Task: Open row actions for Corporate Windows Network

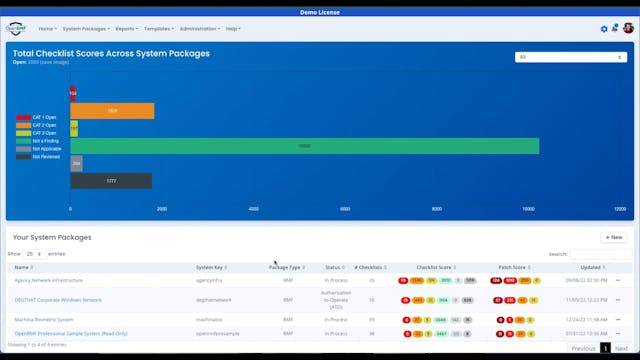Action: pyautogui.click(x=618, y=300)
